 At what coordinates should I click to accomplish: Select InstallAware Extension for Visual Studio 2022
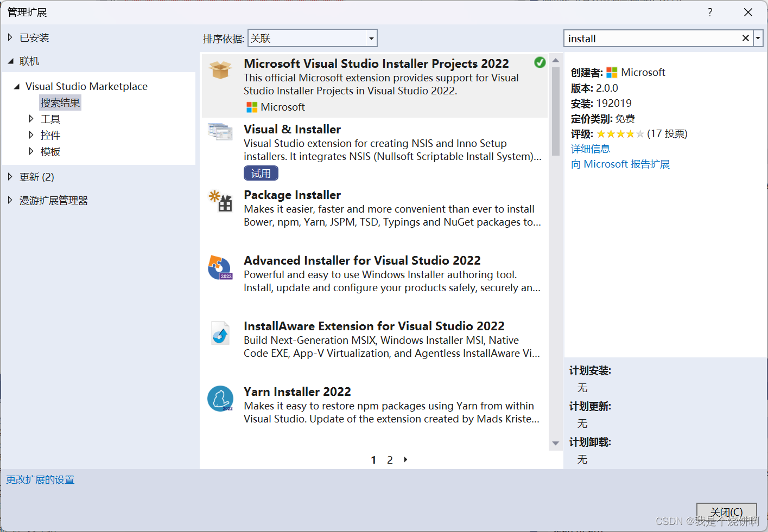[x=374, y=326]
